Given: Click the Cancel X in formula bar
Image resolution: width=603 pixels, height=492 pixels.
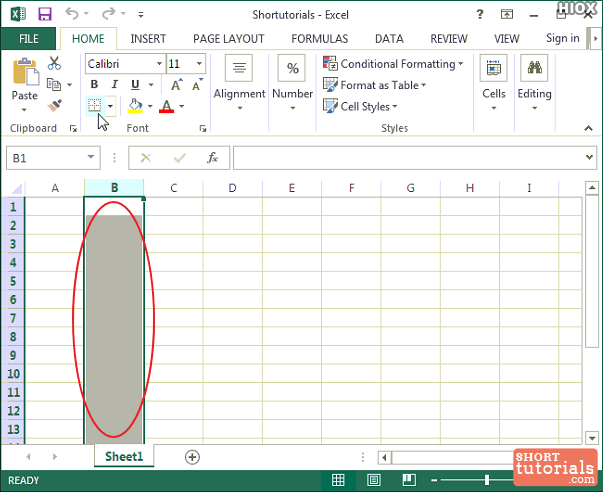Looking at the screenshot, I should pyautogui.click(x=145, y=158).
